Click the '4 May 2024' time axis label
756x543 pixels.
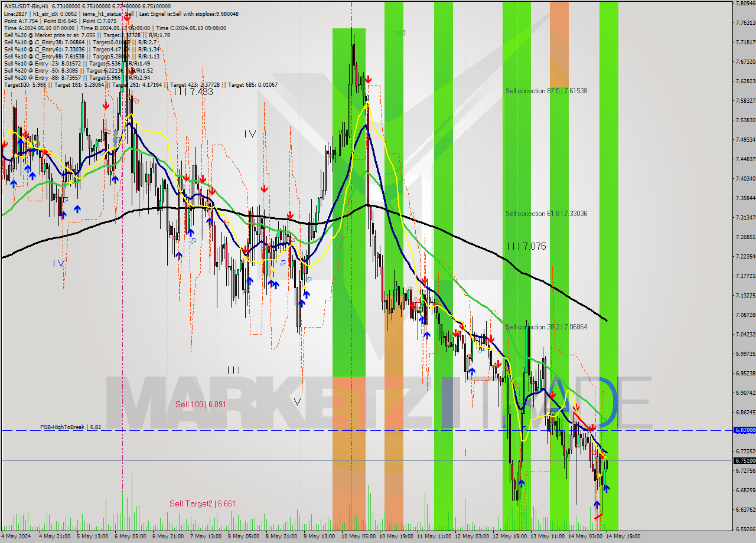[x=15, y=536]
